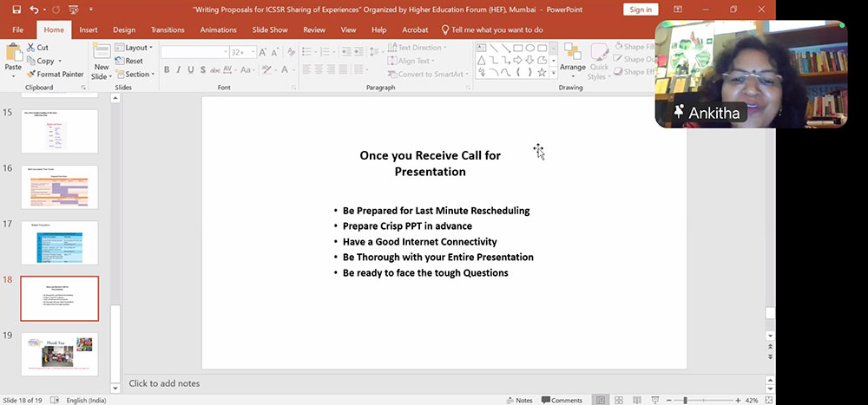Open Slide Sorter view from status bar
The image size is (868, 405).
621,400
